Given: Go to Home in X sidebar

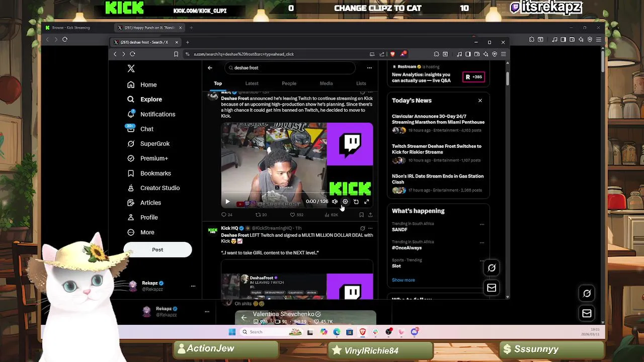Looking at the screenshot, I should [142, 85].
